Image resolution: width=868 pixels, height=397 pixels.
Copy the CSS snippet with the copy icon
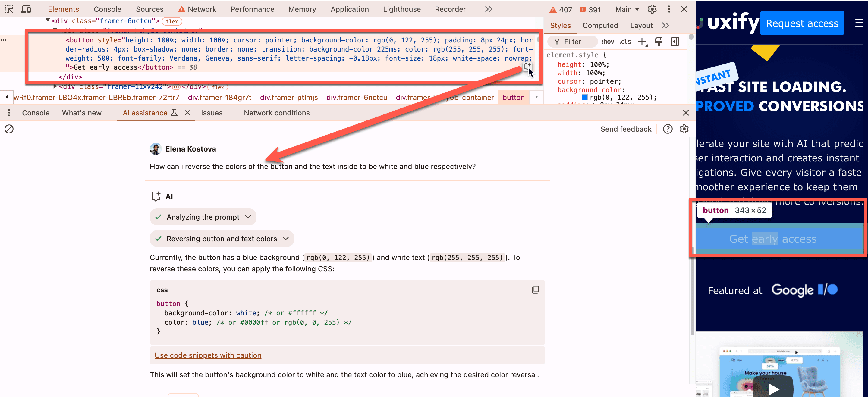(536, 289)
